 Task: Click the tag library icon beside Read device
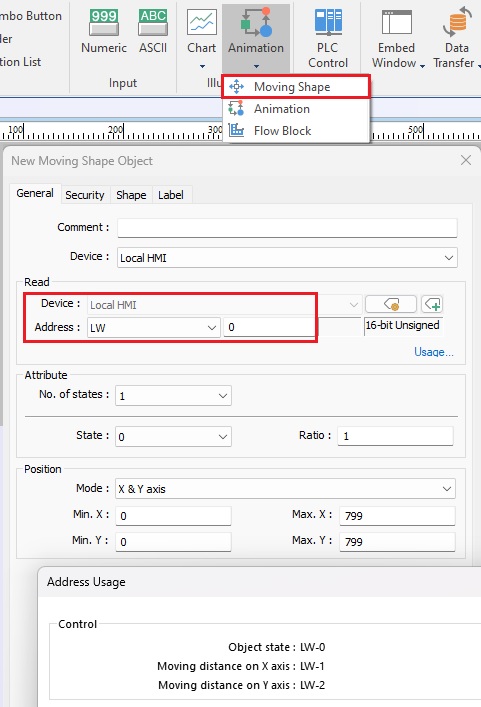click(391, 304)
